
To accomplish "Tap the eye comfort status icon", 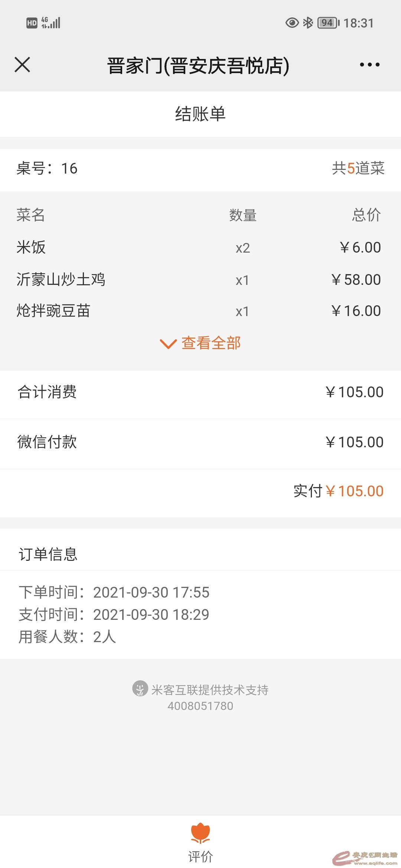I will point(292,23).
